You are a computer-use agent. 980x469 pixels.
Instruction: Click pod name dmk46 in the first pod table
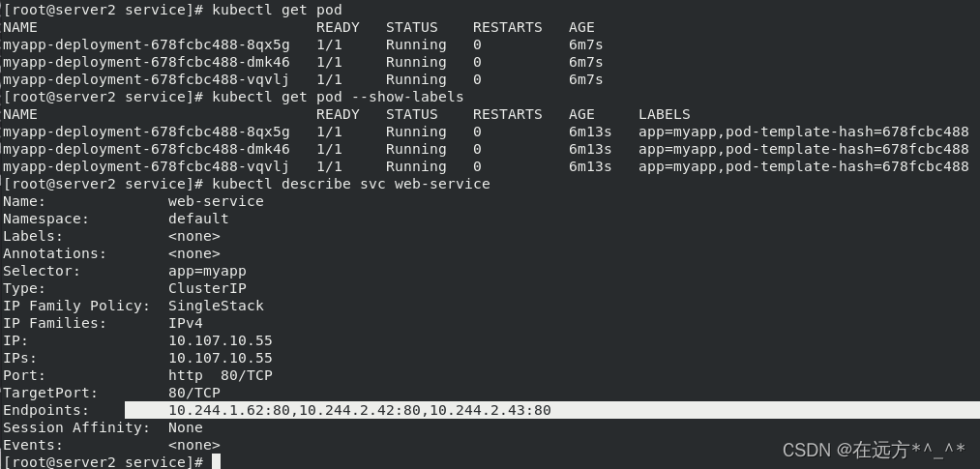146,63
